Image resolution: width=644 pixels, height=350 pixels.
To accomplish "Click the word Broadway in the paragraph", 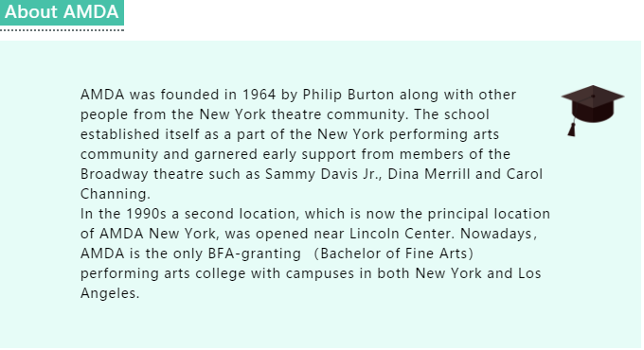I will (x=115, y=174).
